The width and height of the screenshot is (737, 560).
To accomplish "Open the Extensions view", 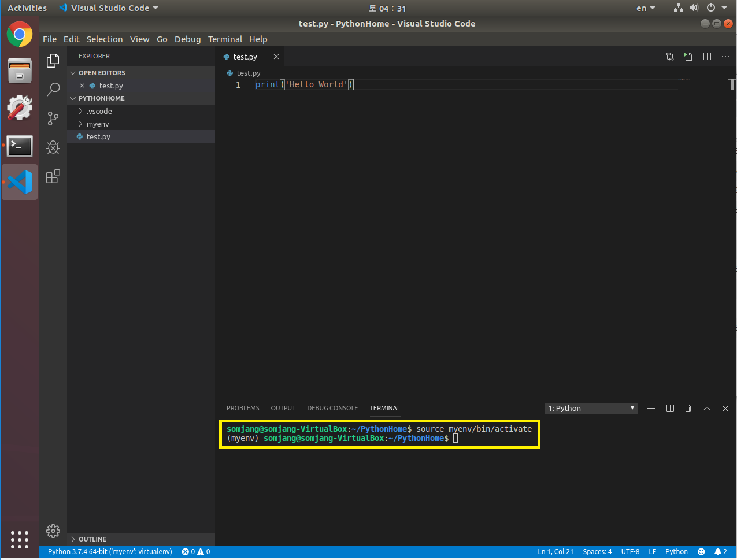I will click(x=53, y=176).
